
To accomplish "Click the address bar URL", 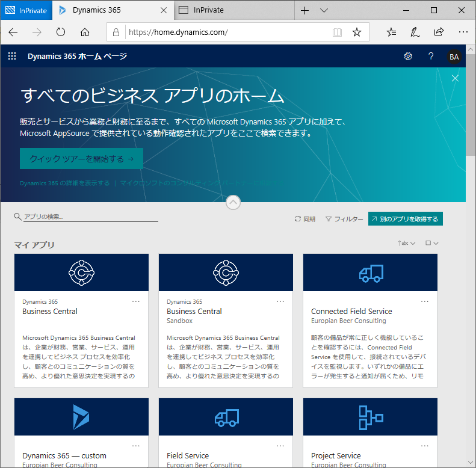I will tap(178, 32).
